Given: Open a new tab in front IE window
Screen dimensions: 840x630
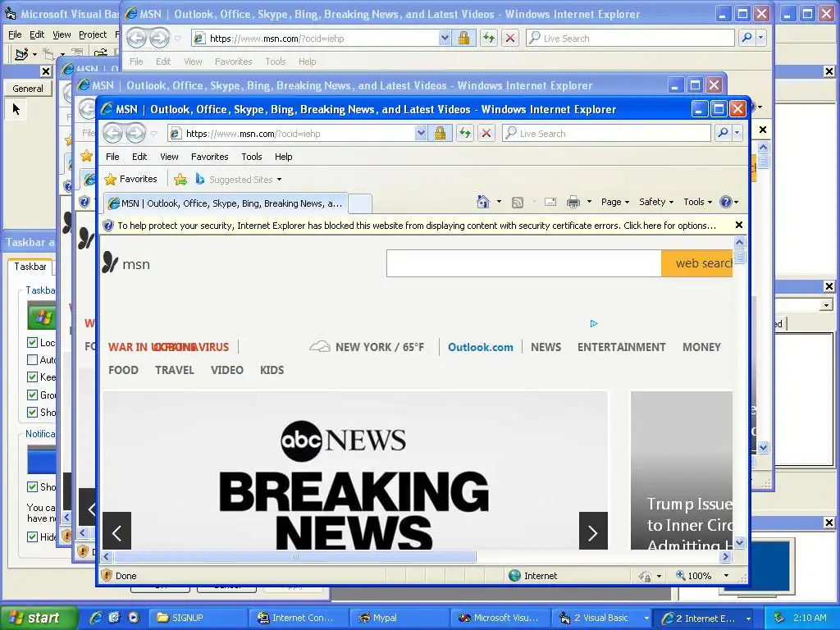Looking at the screenshot, I should point(360,203).
